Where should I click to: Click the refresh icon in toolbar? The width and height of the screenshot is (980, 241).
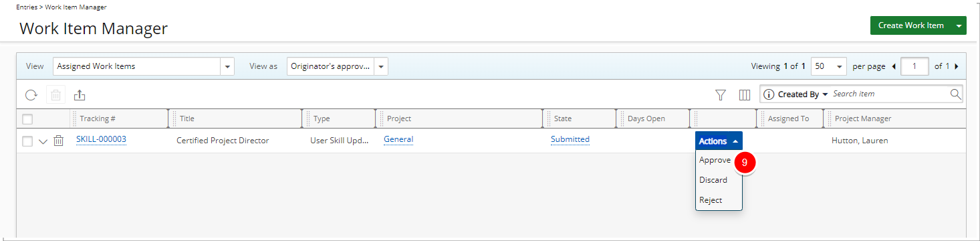pyautogui.click(x=31, y=95)
